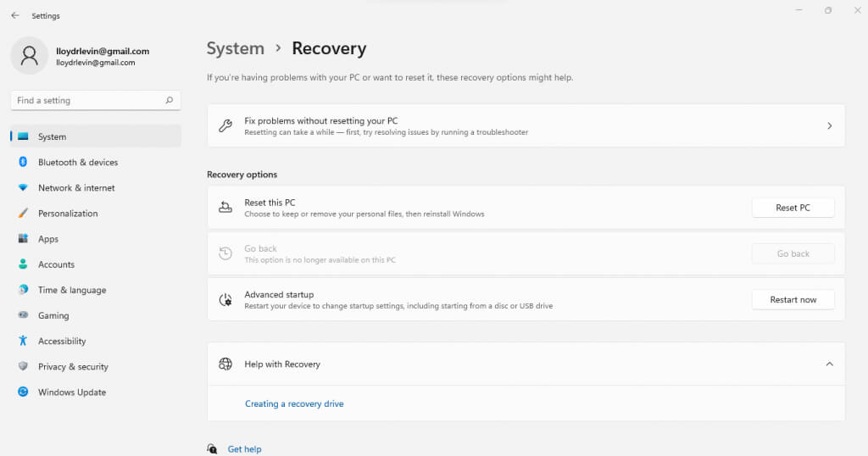
Task: Open Bluetooth & devices settings
Action: click(95, 162)
